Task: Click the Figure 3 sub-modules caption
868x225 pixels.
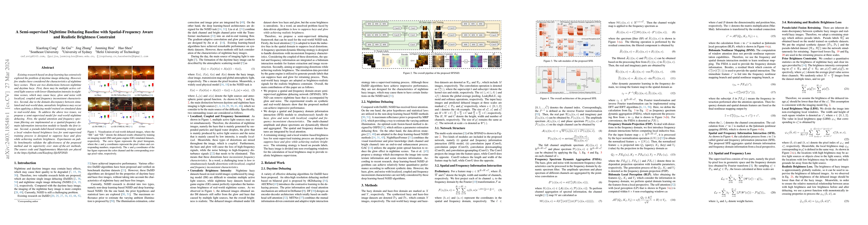Action: click(x=568, y=61)
